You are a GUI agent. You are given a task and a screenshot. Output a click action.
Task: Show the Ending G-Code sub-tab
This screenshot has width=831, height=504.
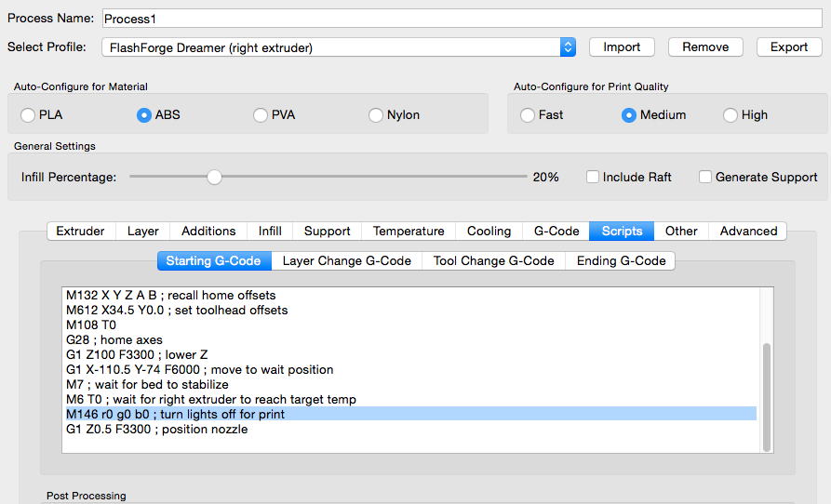tap(621, 261)
